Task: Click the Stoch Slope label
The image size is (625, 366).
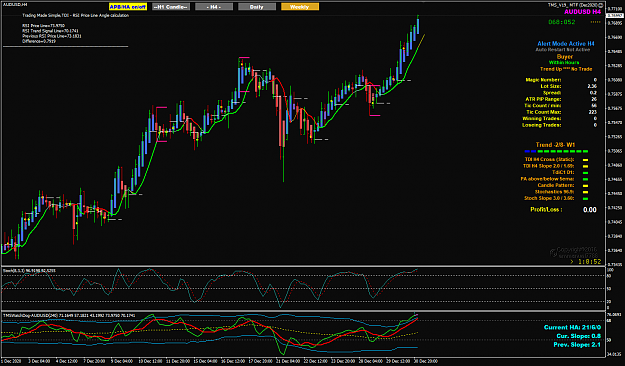Action: pyautogui.click(x=549, y=198)
